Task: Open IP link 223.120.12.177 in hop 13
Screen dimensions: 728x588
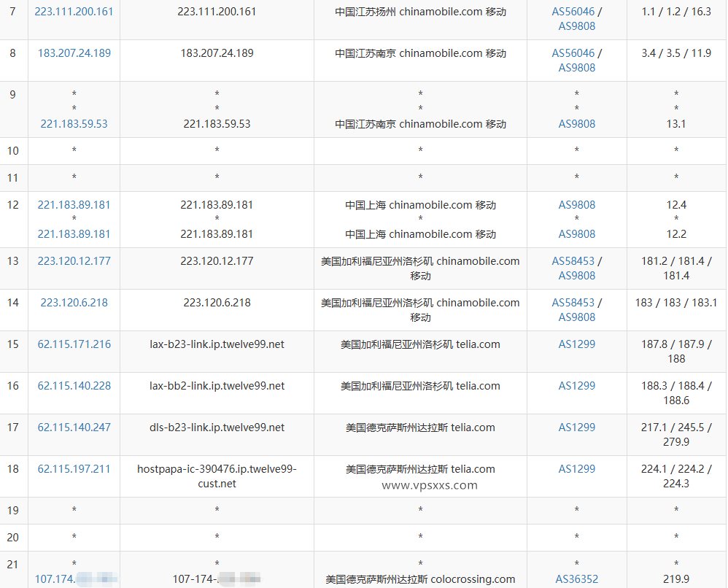Action: (x=74, y=261)
